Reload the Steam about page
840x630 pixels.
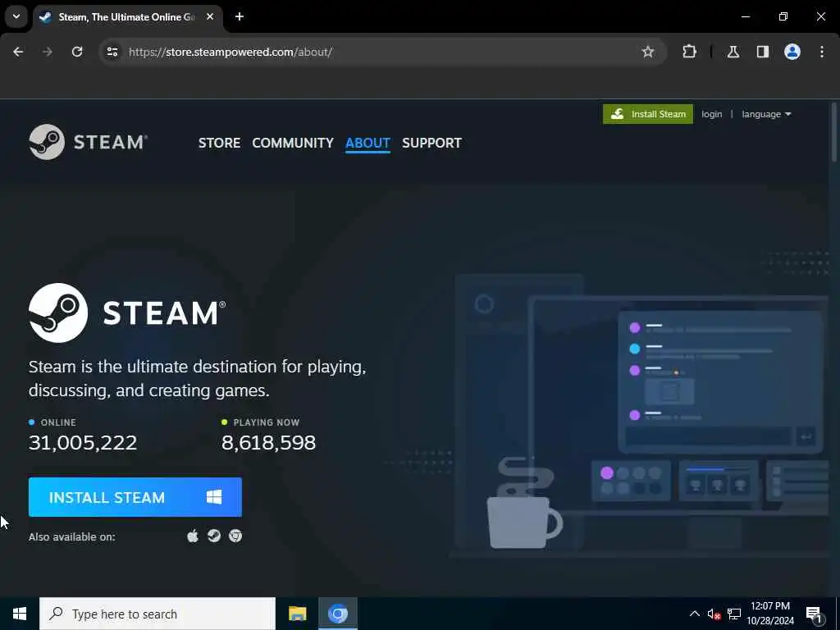tap(77, 52)
